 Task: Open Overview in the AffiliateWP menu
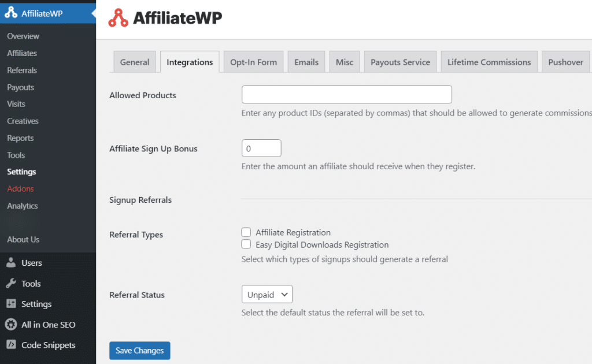pos(23,36)
